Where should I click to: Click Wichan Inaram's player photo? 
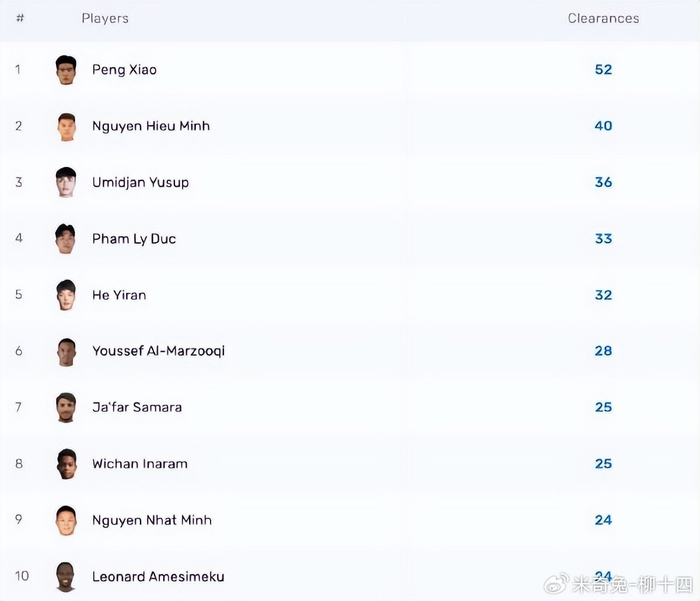(x=66, y=464)
